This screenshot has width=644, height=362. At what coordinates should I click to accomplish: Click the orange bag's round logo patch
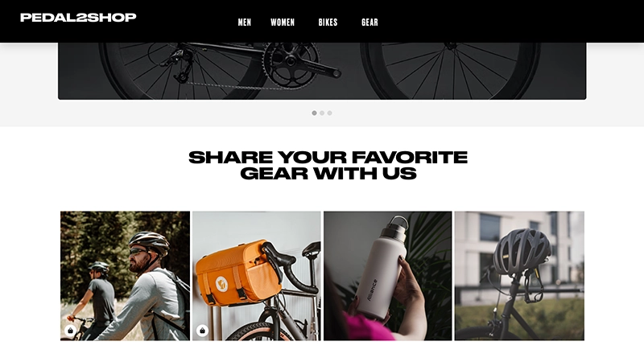tap(222, 284)
